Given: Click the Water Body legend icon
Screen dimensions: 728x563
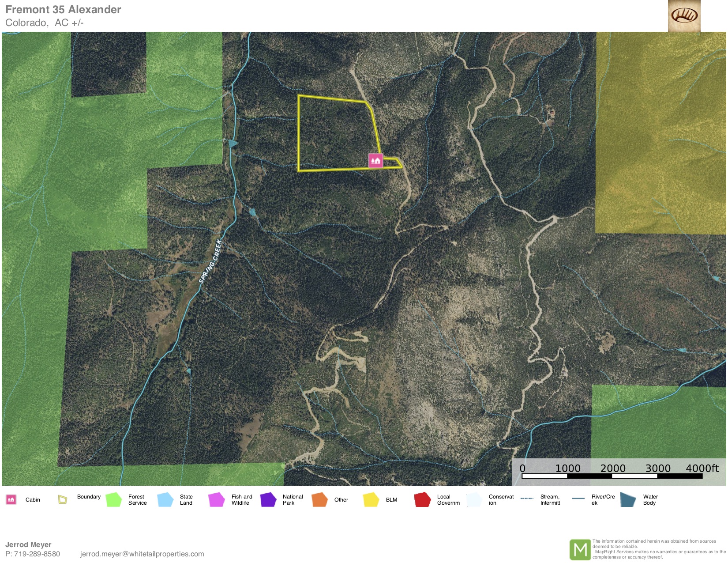Looking at the screenshot, I should [x=628, y=500].
